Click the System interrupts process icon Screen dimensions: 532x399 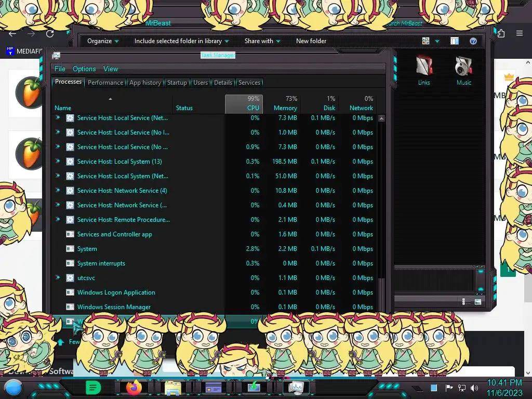point(70,263)
